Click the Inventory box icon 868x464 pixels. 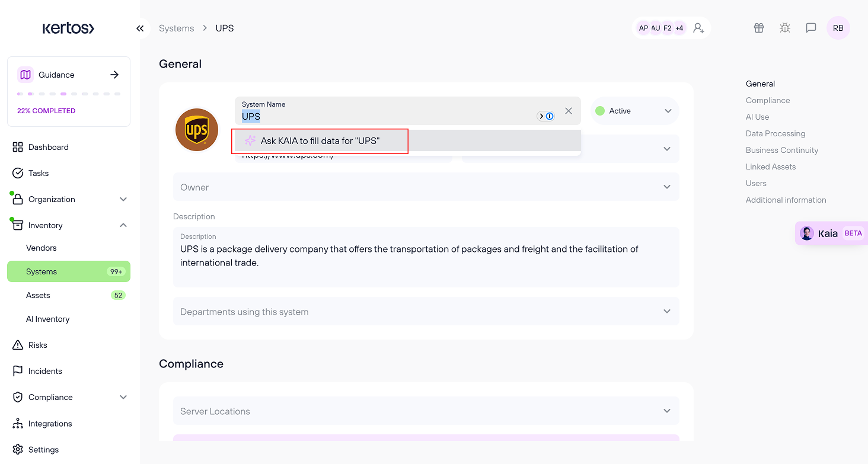click(x=18, y=225)
